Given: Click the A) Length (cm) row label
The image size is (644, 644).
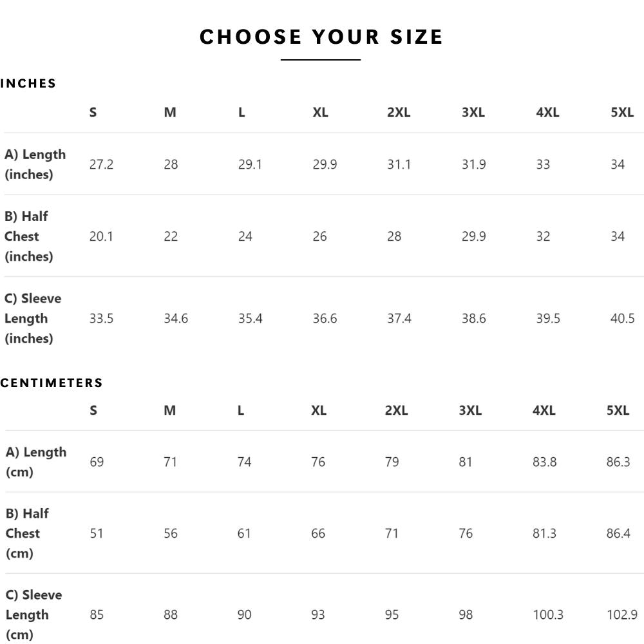Looking at the screenshot, I should (x=35, y=462).
